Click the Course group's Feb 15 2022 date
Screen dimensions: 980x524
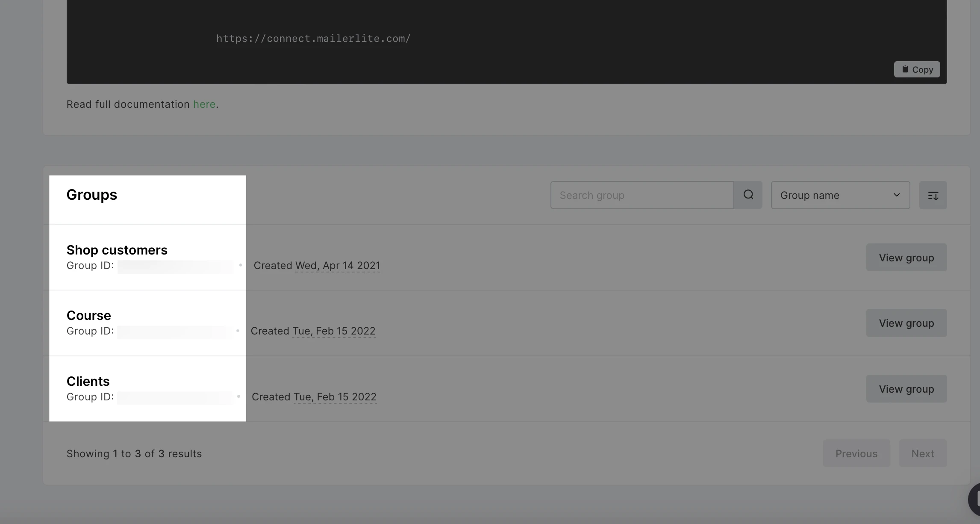coord(334,331)
